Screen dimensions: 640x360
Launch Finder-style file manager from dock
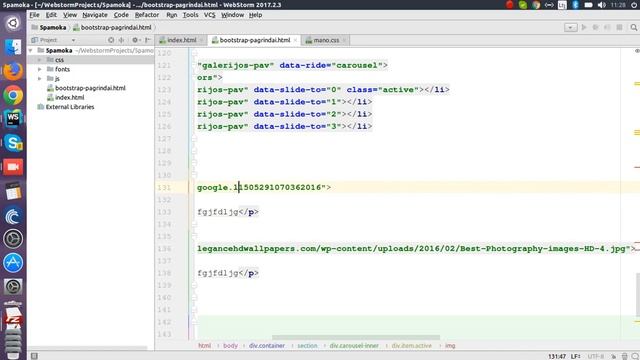click(x=13, y=47)
